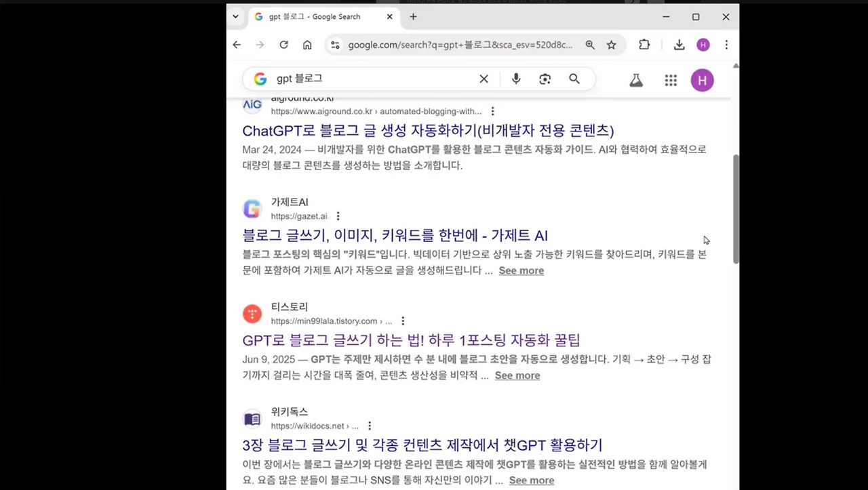Open the browser home page
The image size is (868, 490).
click(307, 45)
